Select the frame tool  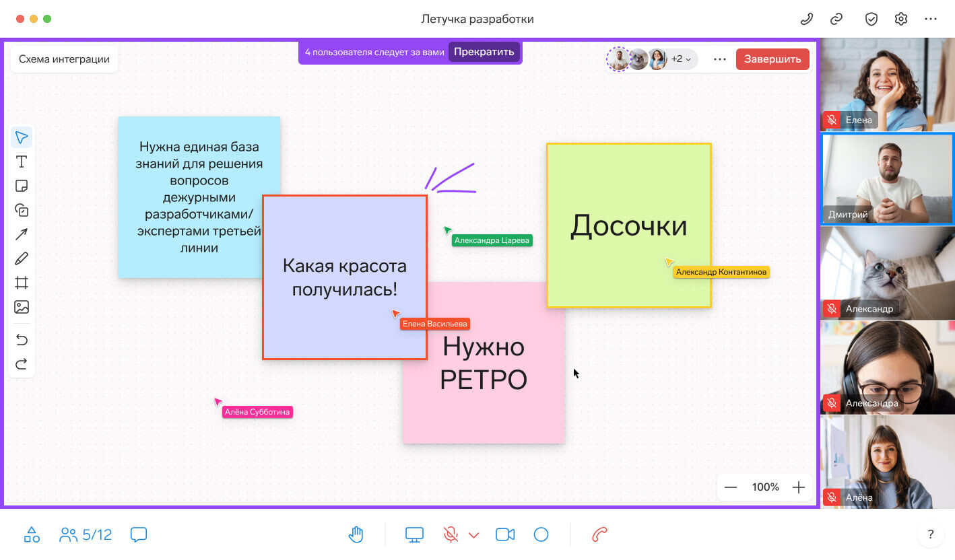22,283
